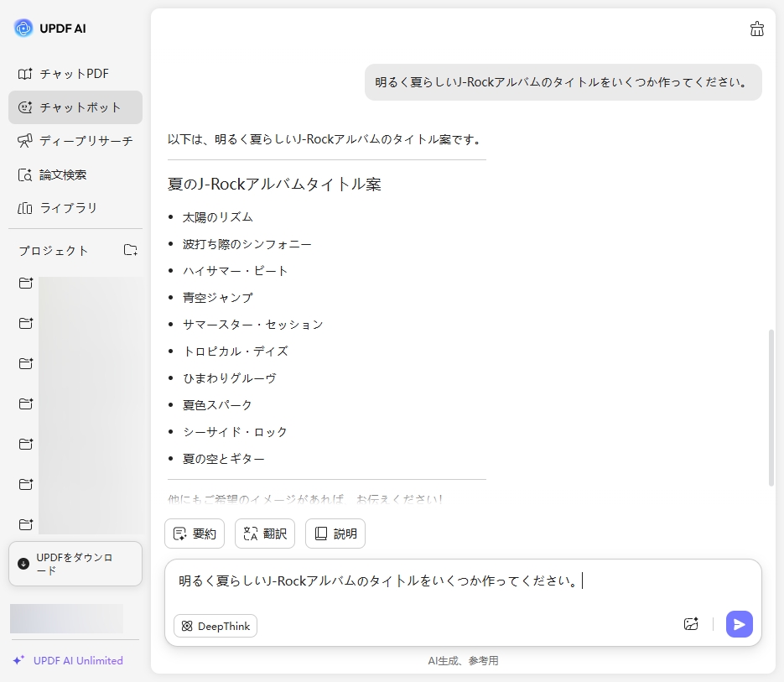Send the message with the arrow button

[739, 624]
